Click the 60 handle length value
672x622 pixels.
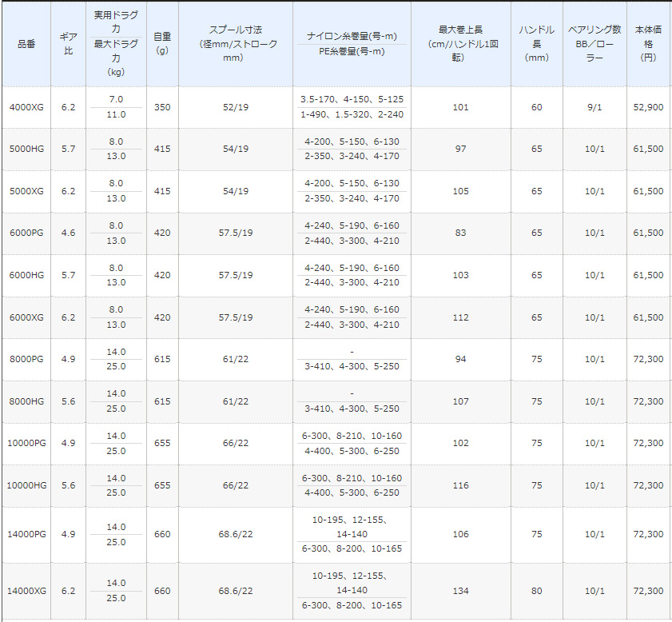click(x=537, y=107)
